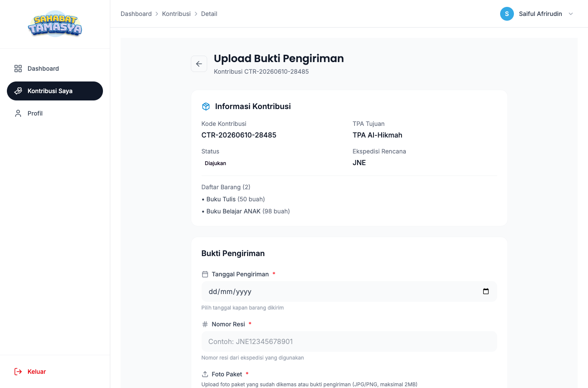Click the first breadcrumb separator chevron
This screenshot has width=588, height=388.
pos(157,14)
